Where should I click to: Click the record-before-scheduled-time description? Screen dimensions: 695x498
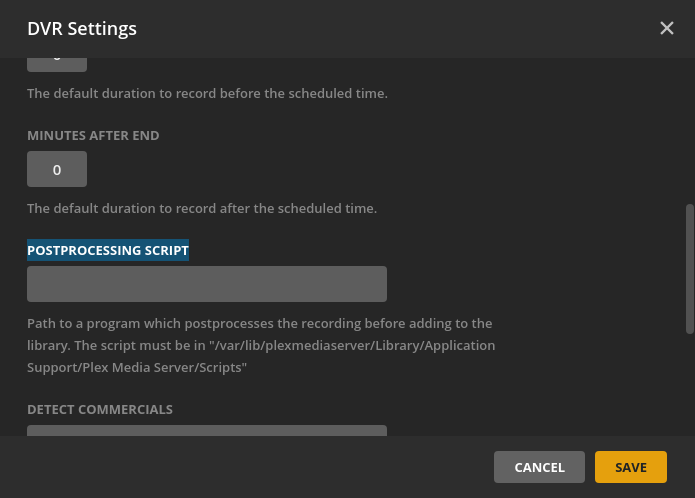pyautogui.click(x=207, y=94)
